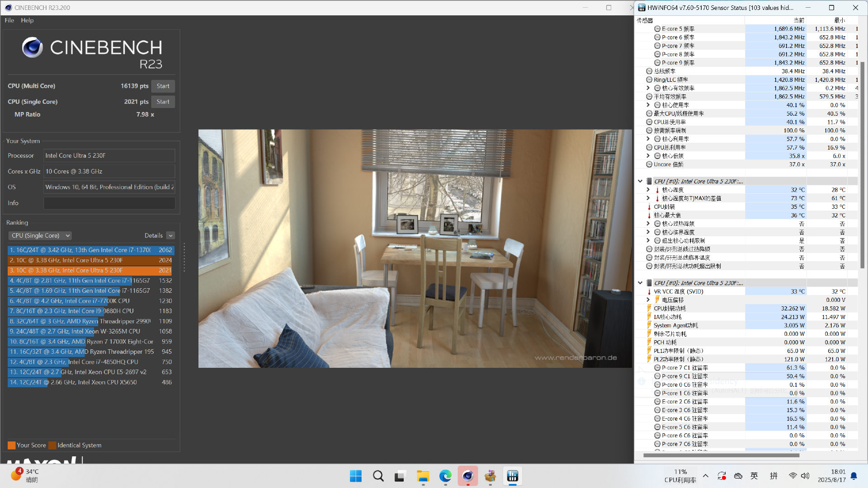Click the HWiNFO horizontal scrollbar

point(721,455)
